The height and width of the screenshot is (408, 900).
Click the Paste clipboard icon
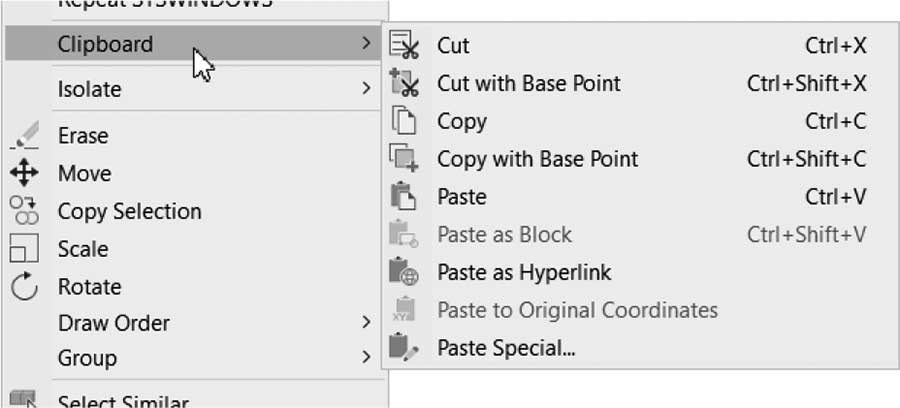coord(404,197)
